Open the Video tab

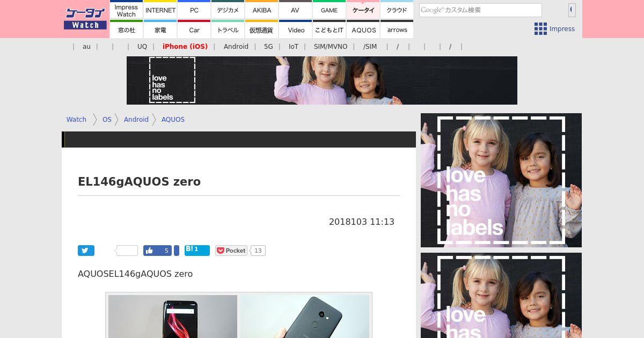coord(295,30)
